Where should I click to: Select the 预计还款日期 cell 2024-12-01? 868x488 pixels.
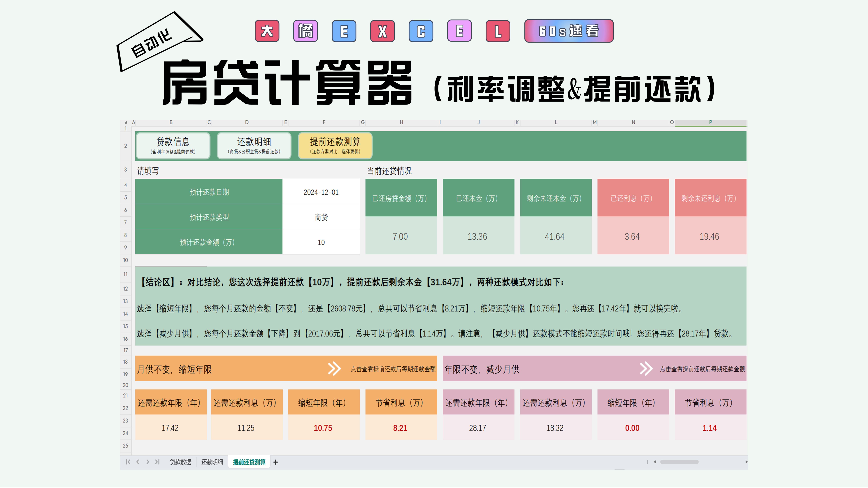[x=321, y=192]
